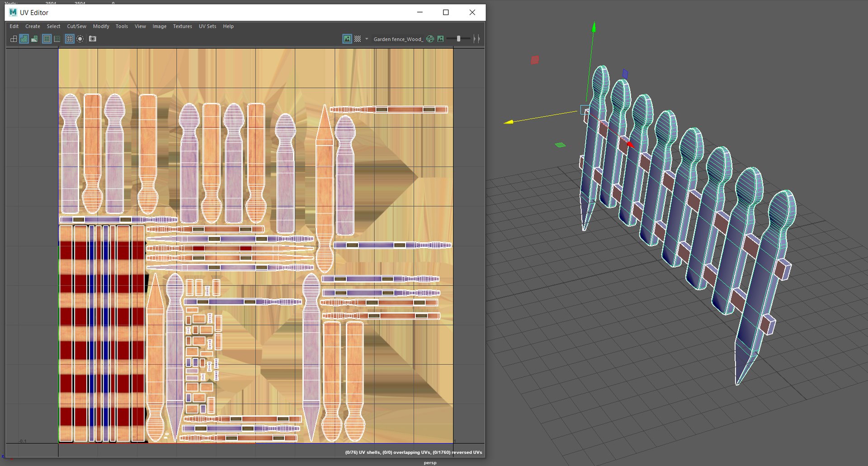Viewport: 868px width, 466px height.
Task: Click the internal borders display icon
Action: coord(57,39)
